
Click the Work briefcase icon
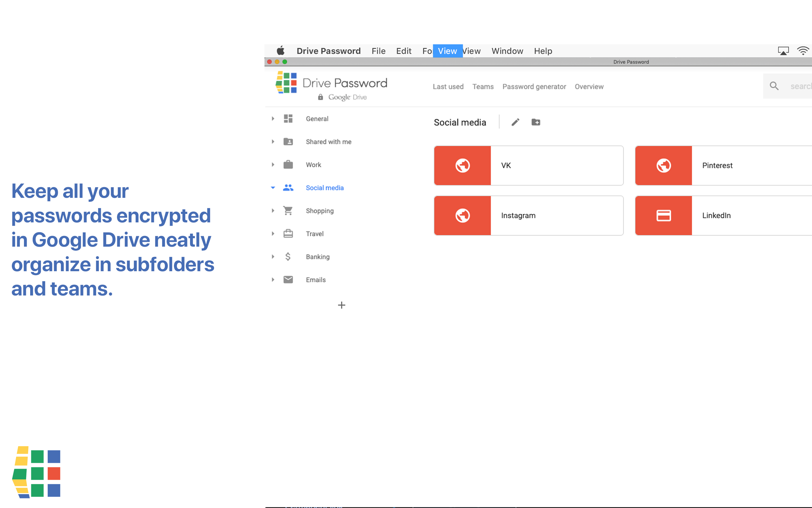[288, 165]
